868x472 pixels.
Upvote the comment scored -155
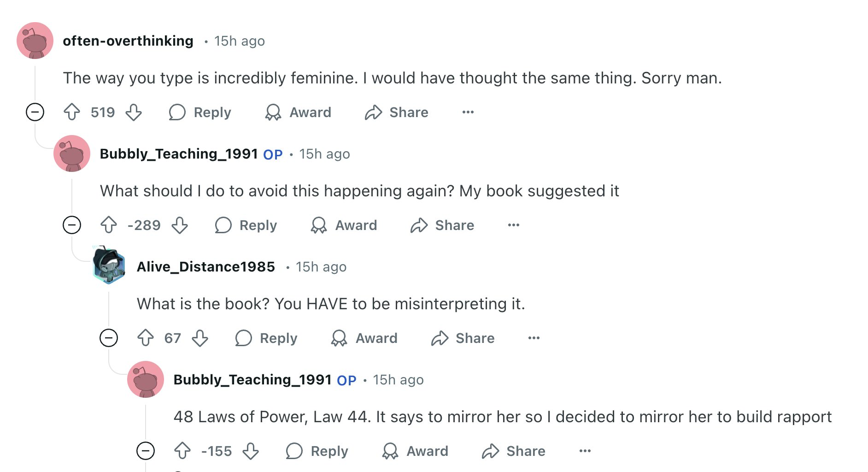pos(182,451)
